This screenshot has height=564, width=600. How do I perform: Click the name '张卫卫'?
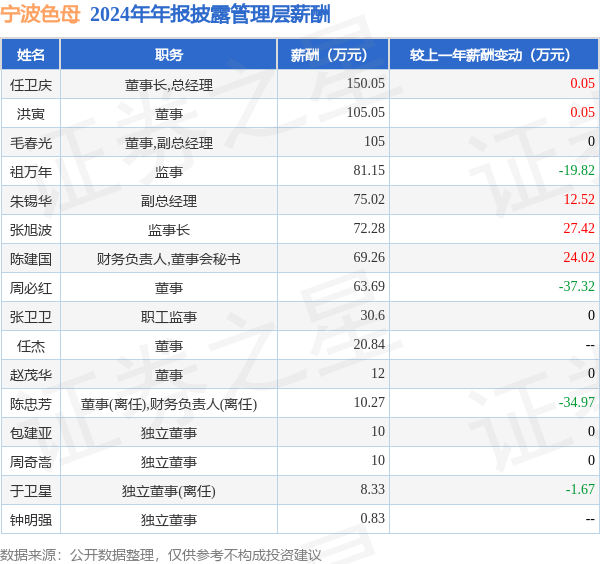click(x=31, y=317)
